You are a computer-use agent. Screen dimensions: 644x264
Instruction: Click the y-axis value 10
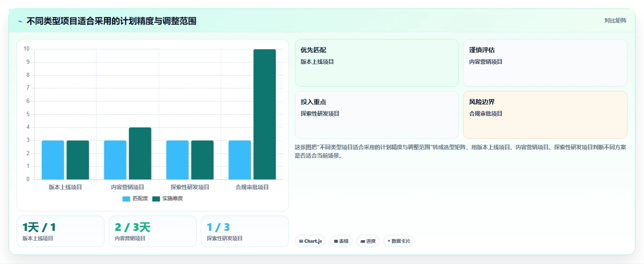coord(26,49)
